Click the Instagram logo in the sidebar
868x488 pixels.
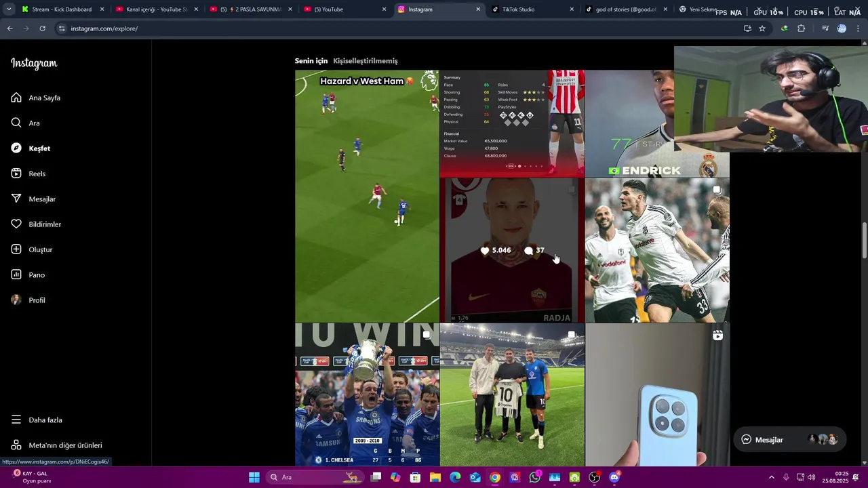(x=34, y=64)
